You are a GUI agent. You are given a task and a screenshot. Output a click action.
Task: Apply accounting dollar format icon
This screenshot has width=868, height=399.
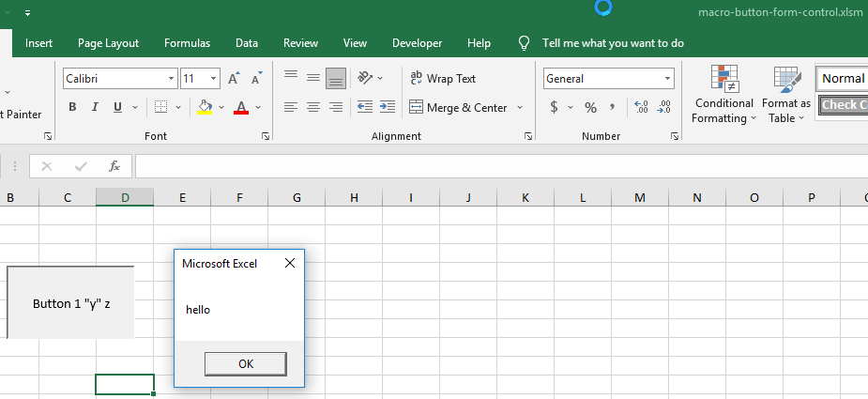tap(554, 107)
